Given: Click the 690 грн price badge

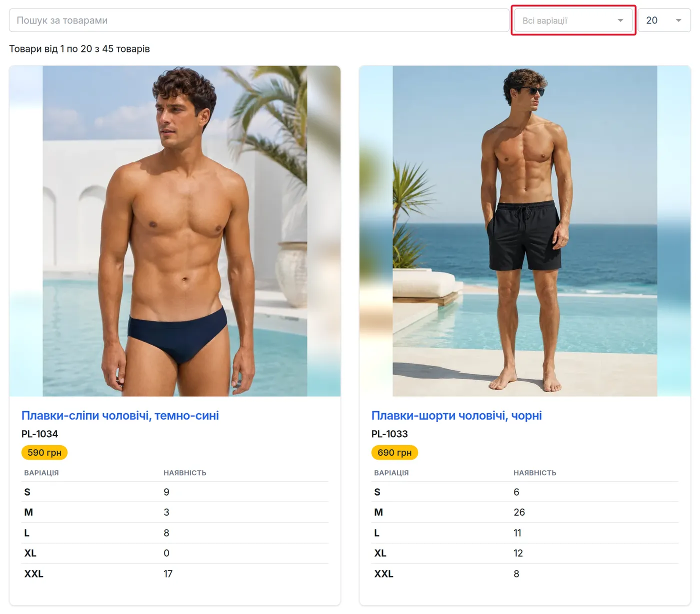Looking at the screenshot, I should tap(394, 453).
